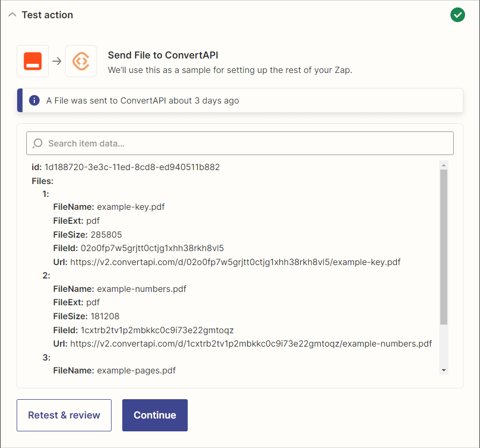Collapse the Test action section chevron

(12, 14)
